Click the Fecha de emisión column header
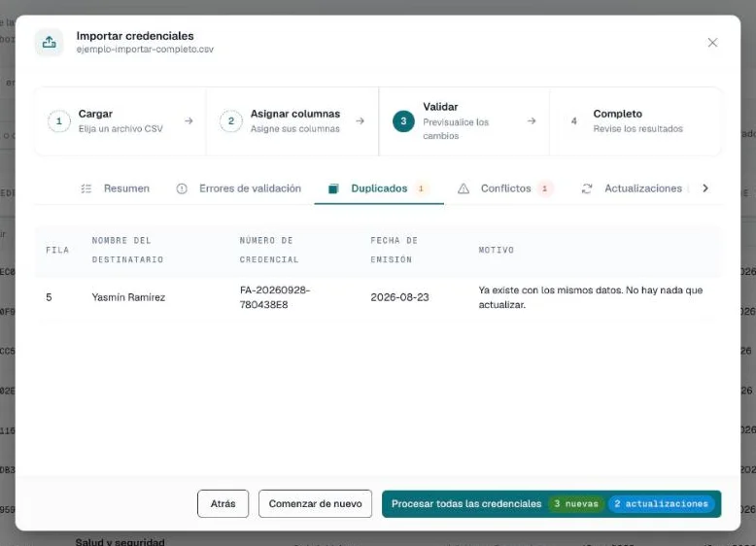756x546 pixels. tap(394, 250)
